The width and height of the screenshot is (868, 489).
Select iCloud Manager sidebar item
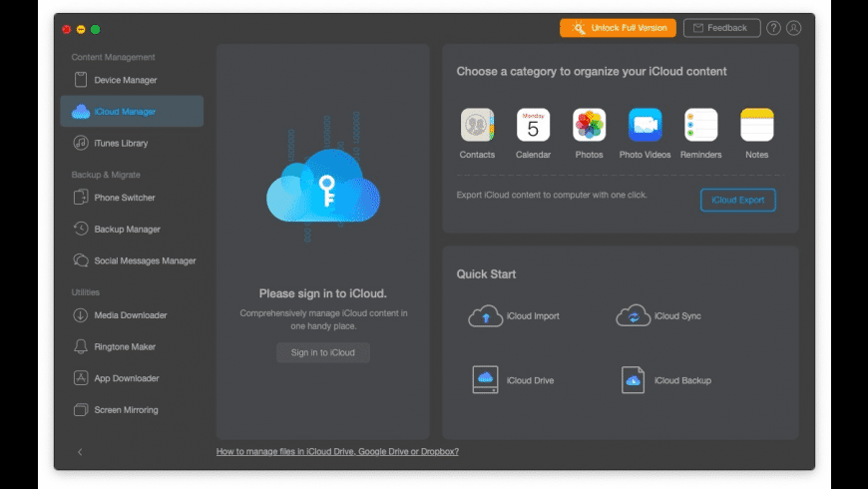[x=132, y=112]
